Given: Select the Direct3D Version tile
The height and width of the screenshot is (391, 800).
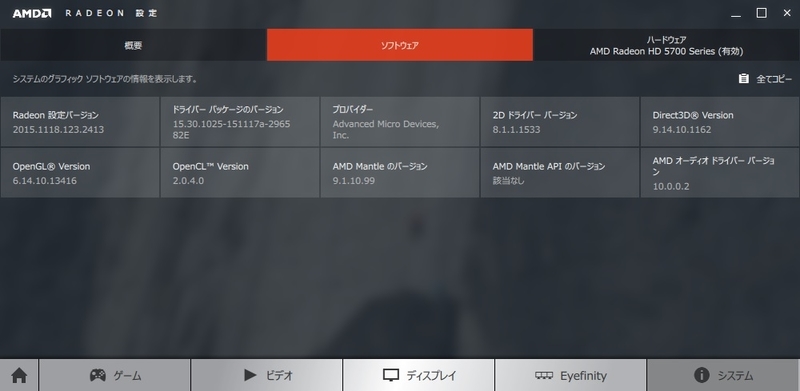Looking at the screenshot, I should 720,122.
